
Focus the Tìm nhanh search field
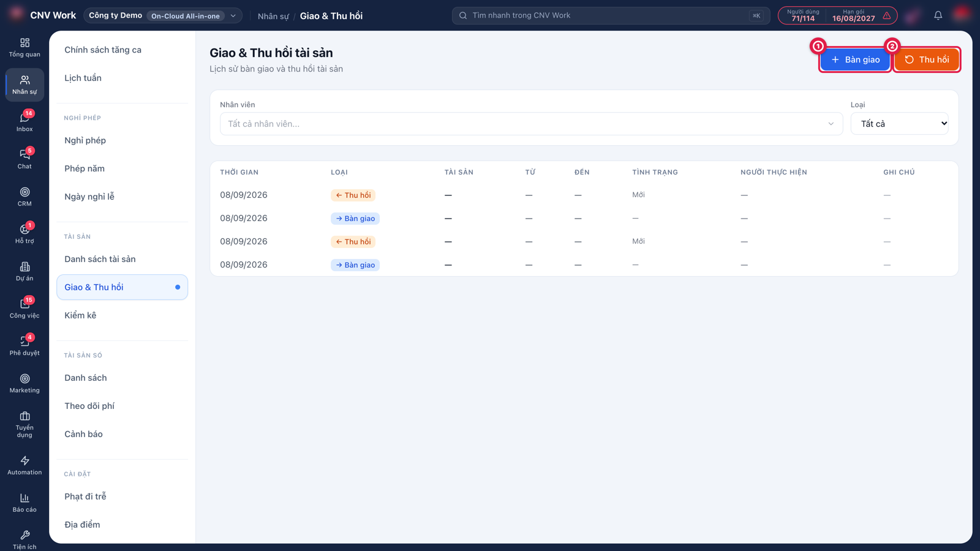click(611, 15)
